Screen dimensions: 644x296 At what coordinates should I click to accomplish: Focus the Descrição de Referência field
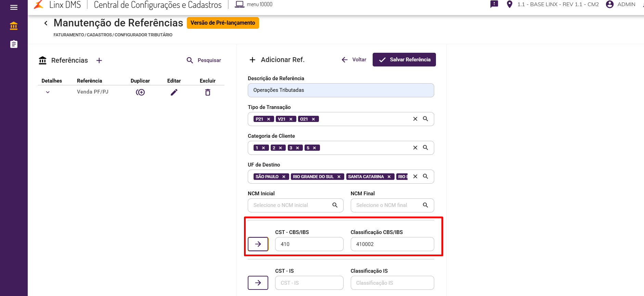coord(341,90)
